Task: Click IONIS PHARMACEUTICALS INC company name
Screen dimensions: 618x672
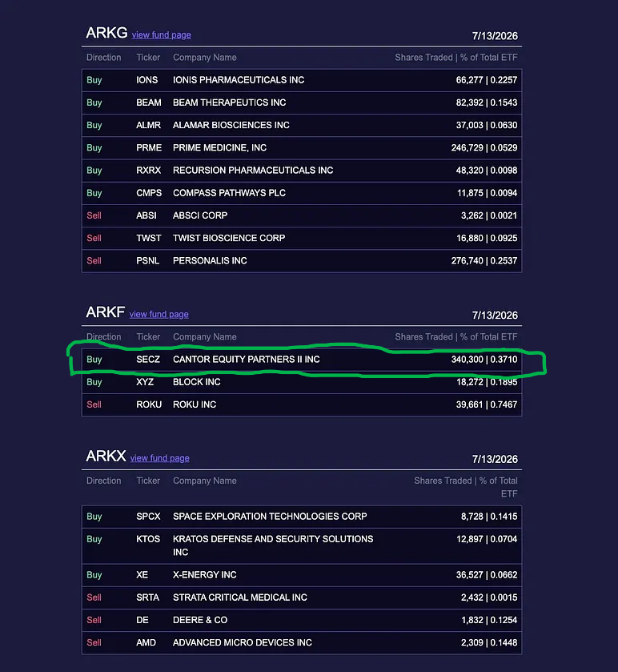Action: pos(239,80)
